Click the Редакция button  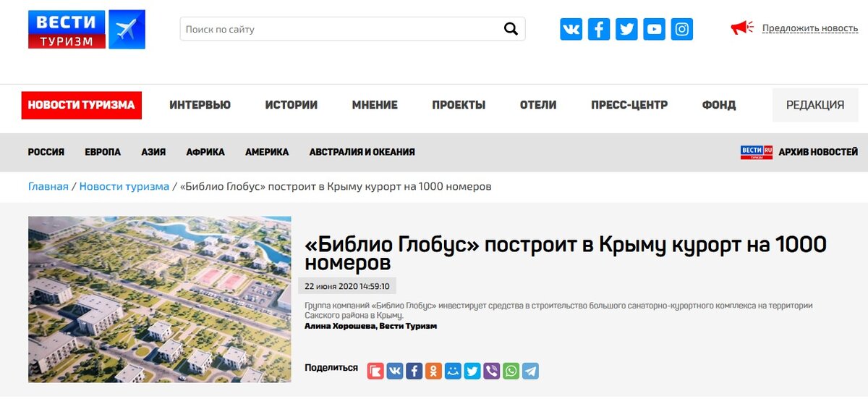pos(815,105)
